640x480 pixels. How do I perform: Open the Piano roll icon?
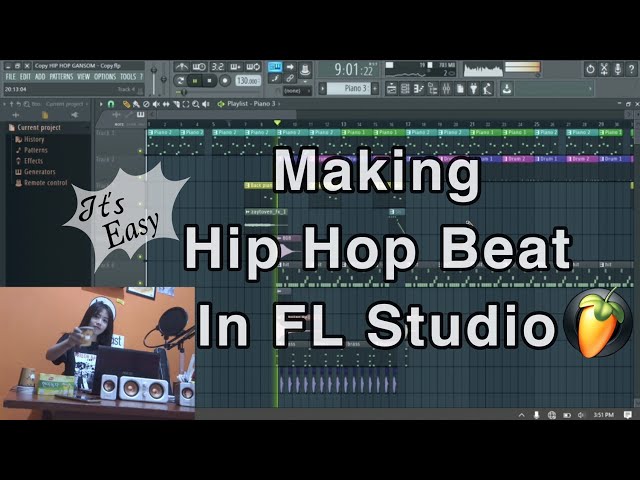pyautogui.click(x=418, y=89)
